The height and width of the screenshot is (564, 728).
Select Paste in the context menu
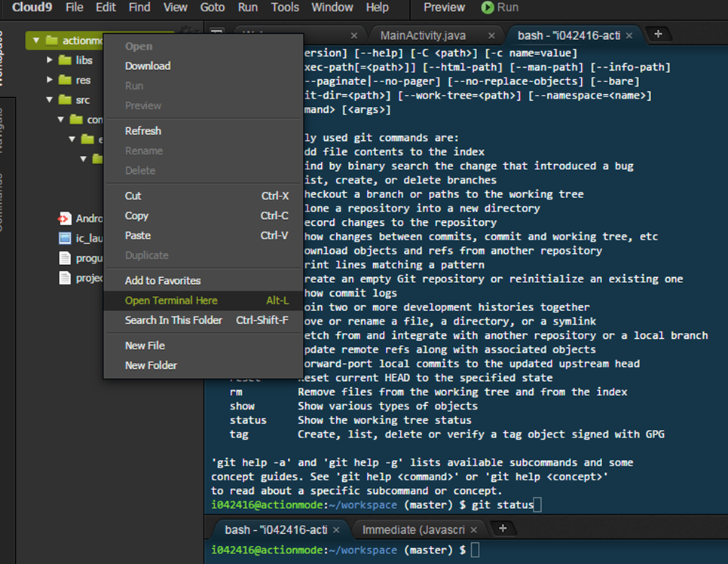[x=203, y=236]
